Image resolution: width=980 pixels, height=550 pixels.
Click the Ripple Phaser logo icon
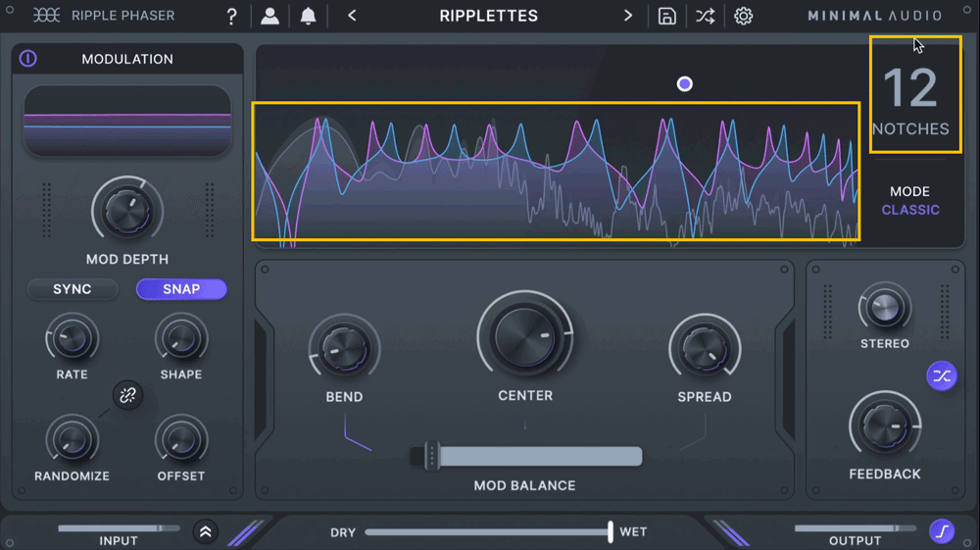46,15
